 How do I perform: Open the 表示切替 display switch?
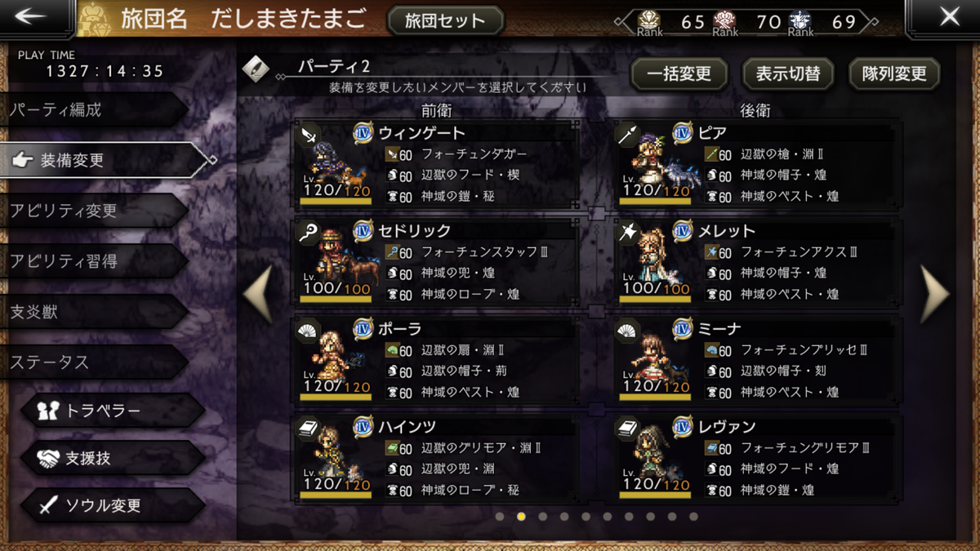click(787, 74)
